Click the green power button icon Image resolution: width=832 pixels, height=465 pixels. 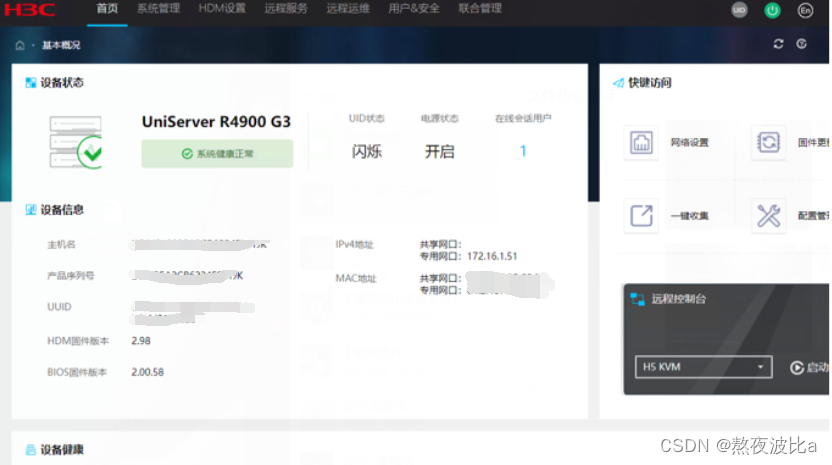point(772,10)
